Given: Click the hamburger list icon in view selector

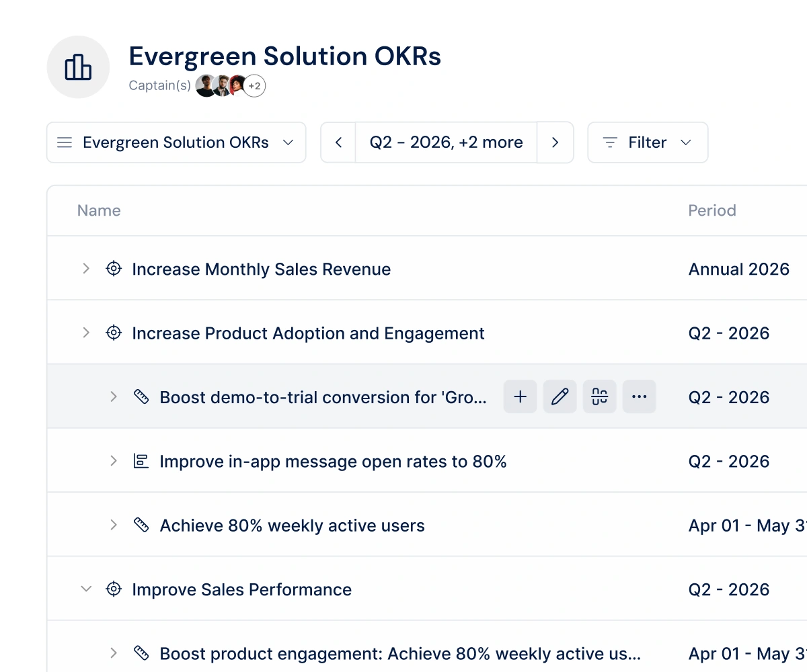Looking at the screenshot, I should [x=65, y=142].
